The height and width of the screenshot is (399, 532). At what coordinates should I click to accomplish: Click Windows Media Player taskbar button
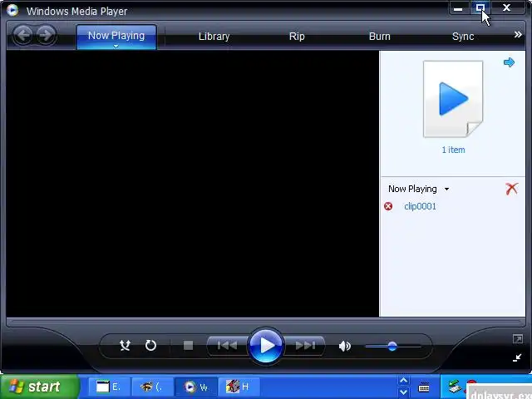coord(196,387)
